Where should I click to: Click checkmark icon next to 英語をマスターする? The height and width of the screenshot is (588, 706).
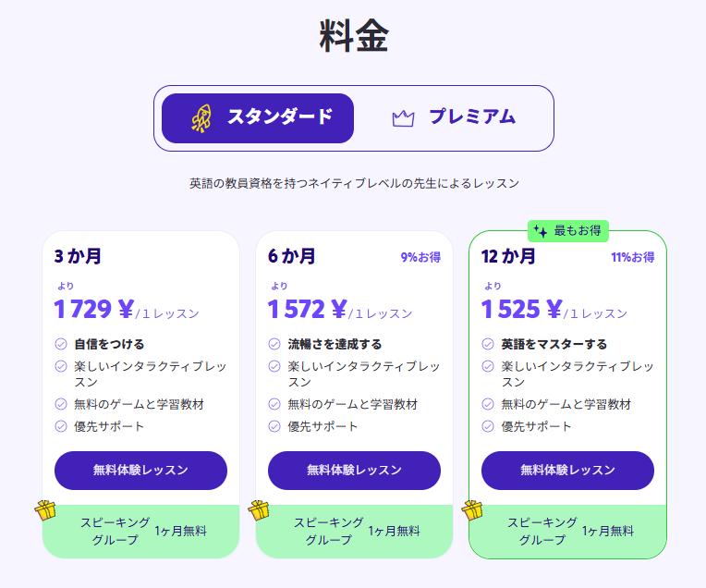488,344
